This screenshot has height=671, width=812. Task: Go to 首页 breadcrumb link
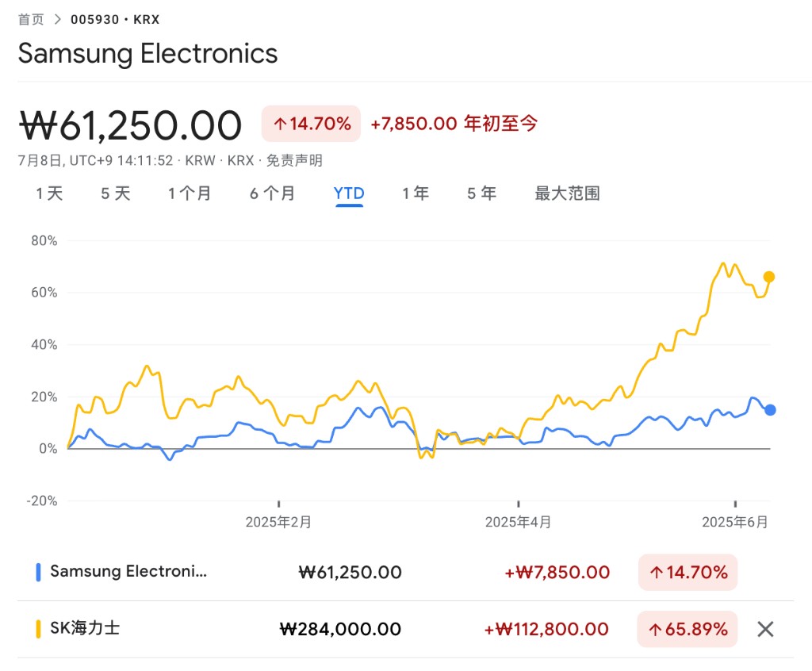pos(31,19)
